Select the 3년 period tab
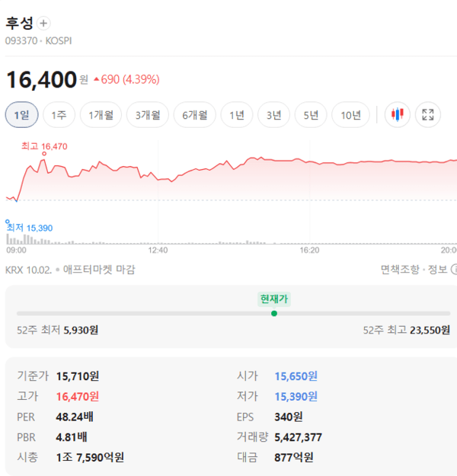Viewport: 457px width, 476px height. pyautogui.click(x=274, y=115)
